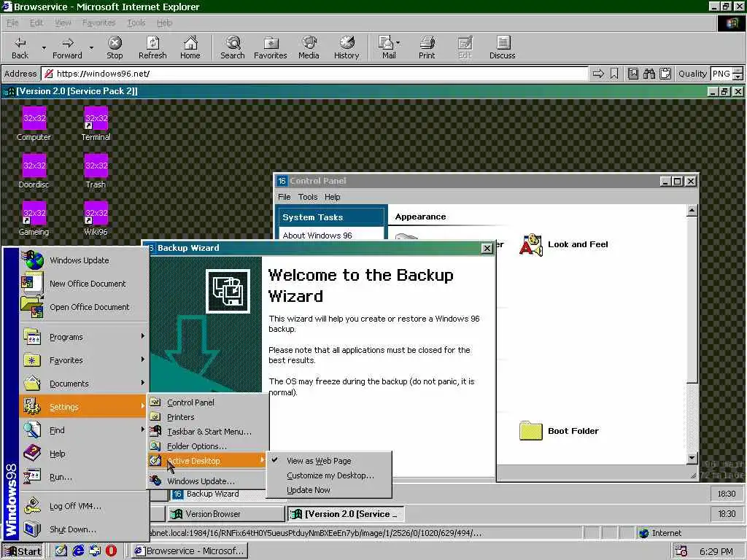The height and width of the screenshot is (560, 747).
Task: Click Log Off VM4 in Start menu
Action: (x=83, y=506)
